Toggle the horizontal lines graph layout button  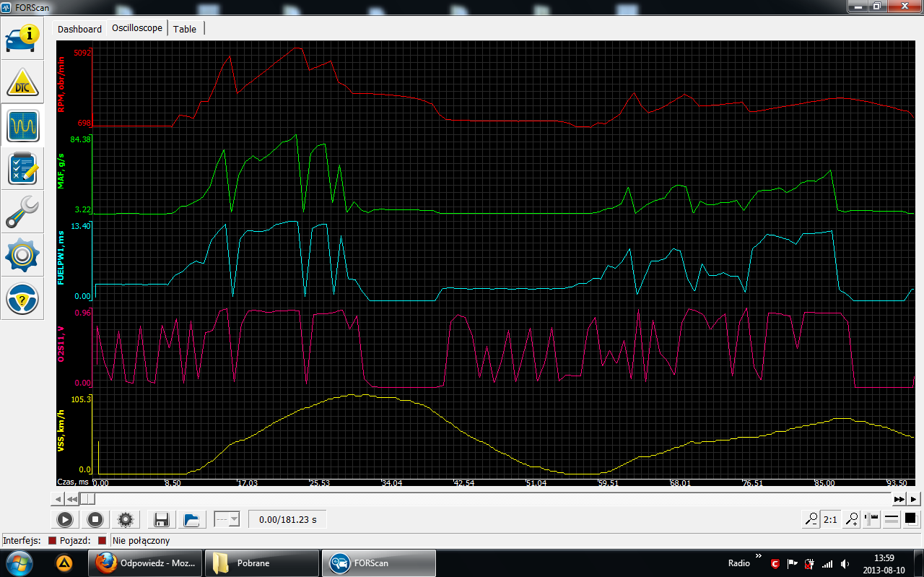892,519
